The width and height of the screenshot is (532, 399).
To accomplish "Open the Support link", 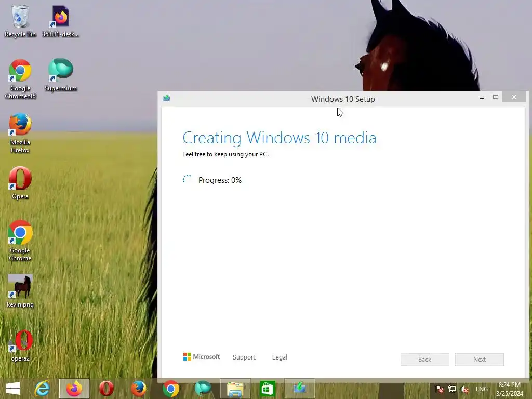I will (244, 357).
